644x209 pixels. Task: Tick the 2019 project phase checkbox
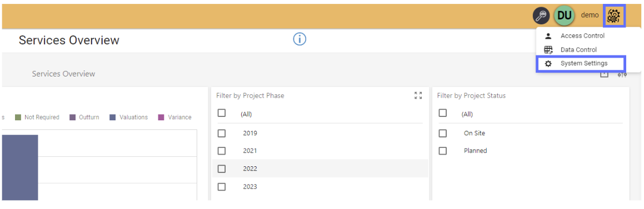[222, 133]
